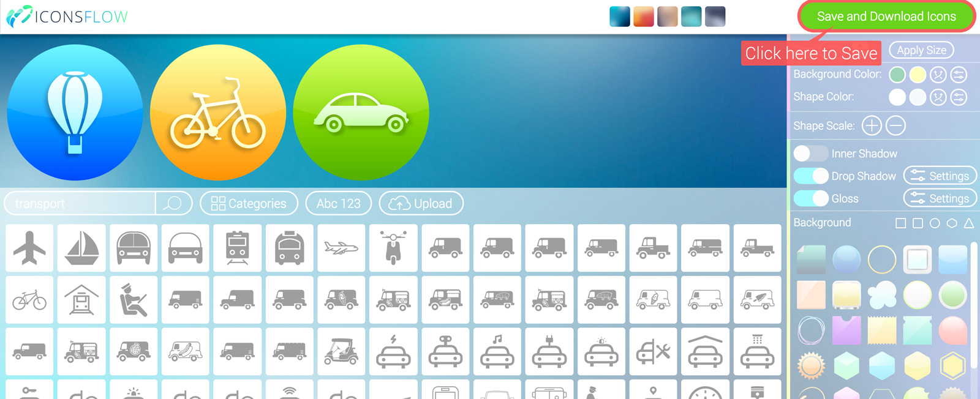Open Shape Color palette picker icon

[938, 97]
